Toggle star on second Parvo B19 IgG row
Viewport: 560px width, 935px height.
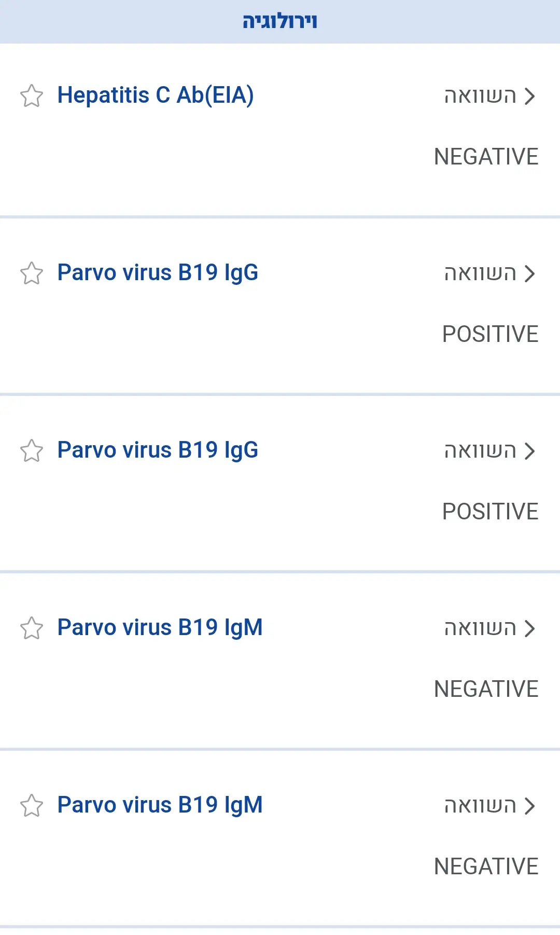click(32, 451)
